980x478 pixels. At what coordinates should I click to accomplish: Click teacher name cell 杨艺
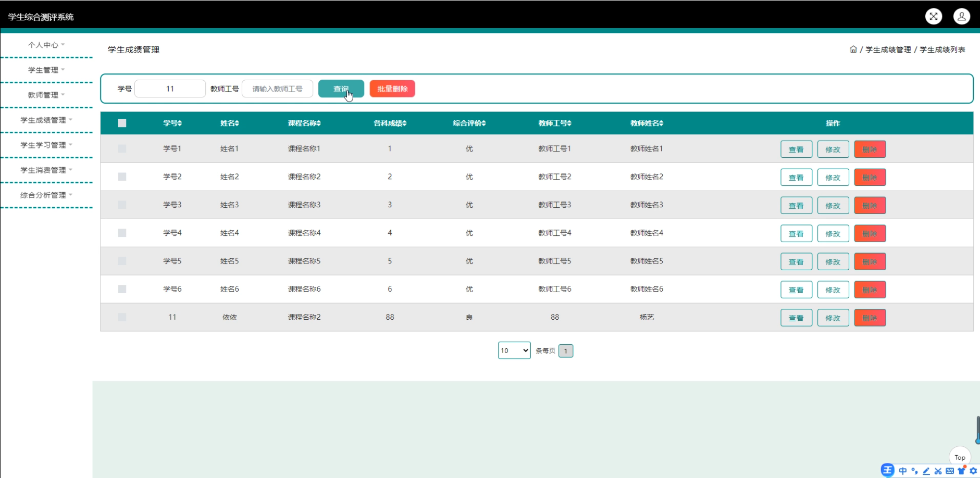tap(647, 317)
